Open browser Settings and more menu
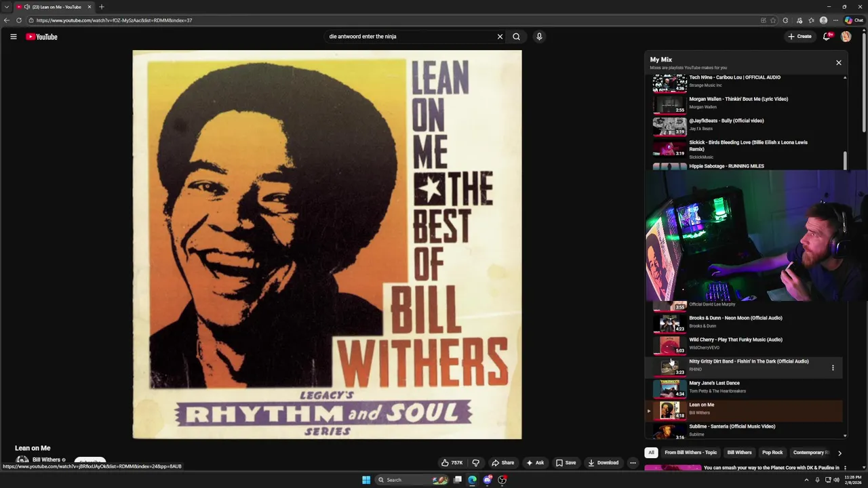 click(835, 20)
